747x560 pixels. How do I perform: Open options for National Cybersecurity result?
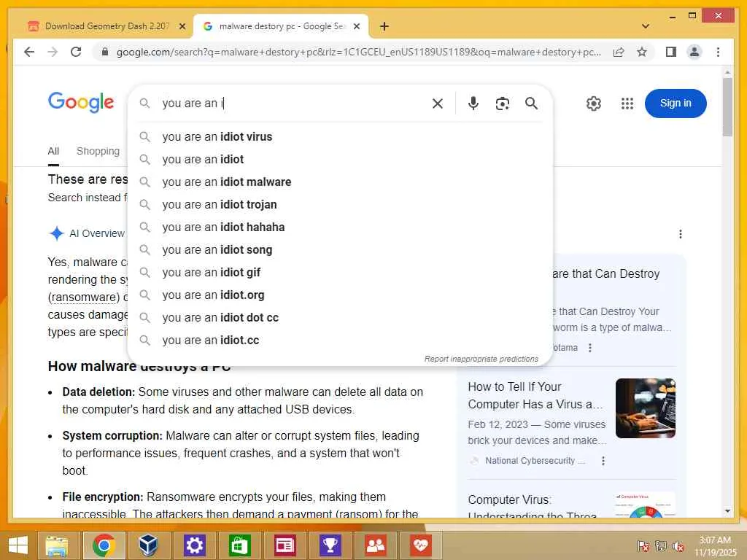tap(603, 461)
